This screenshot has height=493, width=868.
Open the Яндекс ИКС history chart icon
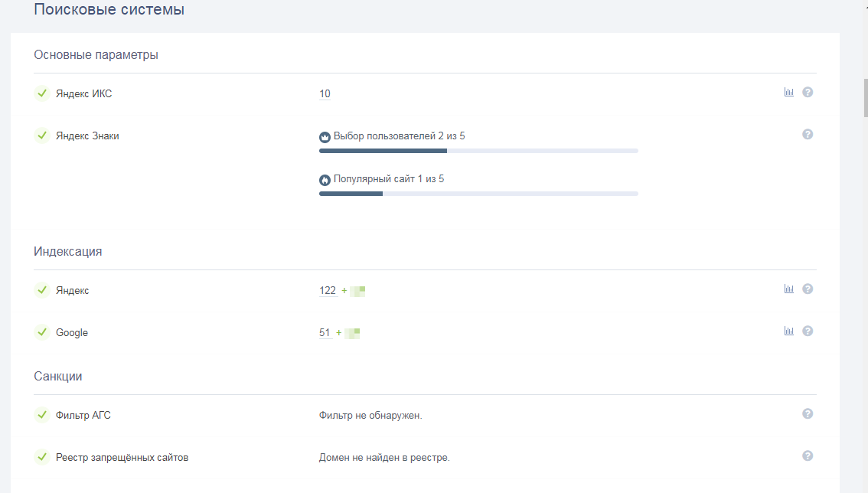pyautogui.click(x=789, y=93)
